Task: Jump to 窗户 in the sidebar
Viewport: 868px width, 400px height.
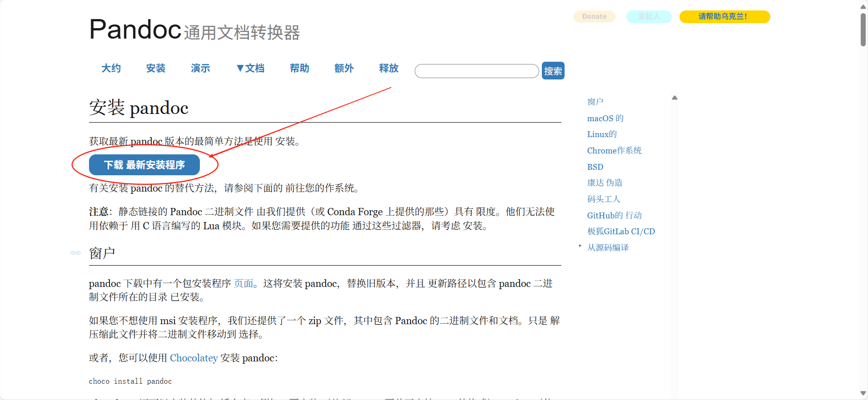Action: 595,102
